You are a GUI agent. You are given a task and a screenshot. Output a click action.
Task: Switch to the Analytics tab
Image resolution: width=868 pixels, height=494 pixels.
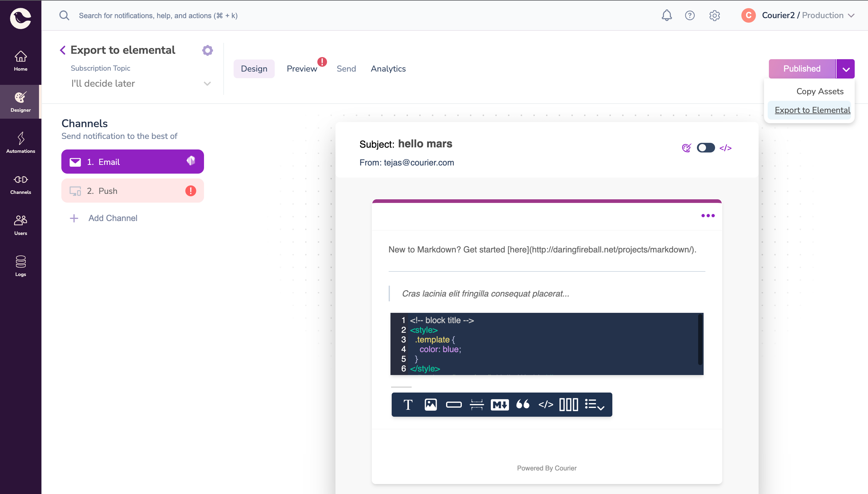coord(388,69)
